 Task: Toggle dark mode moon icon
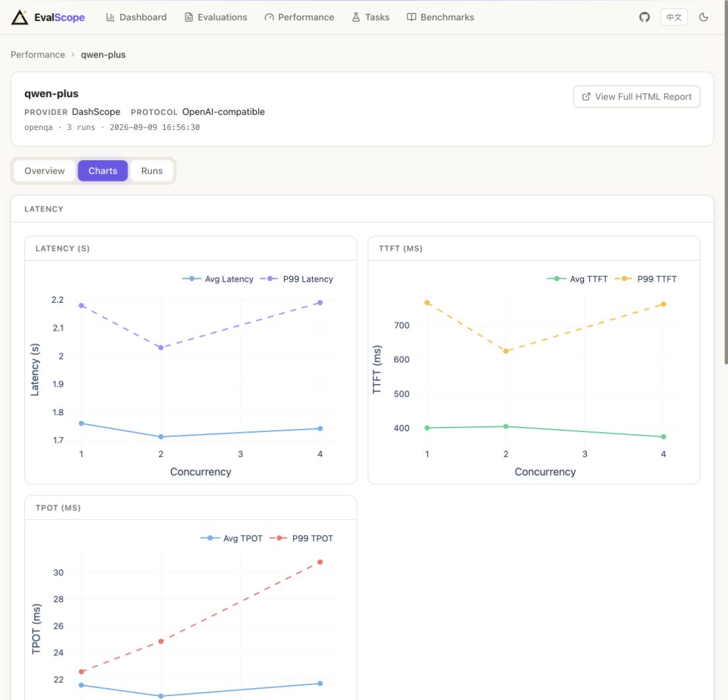[704, 17]
